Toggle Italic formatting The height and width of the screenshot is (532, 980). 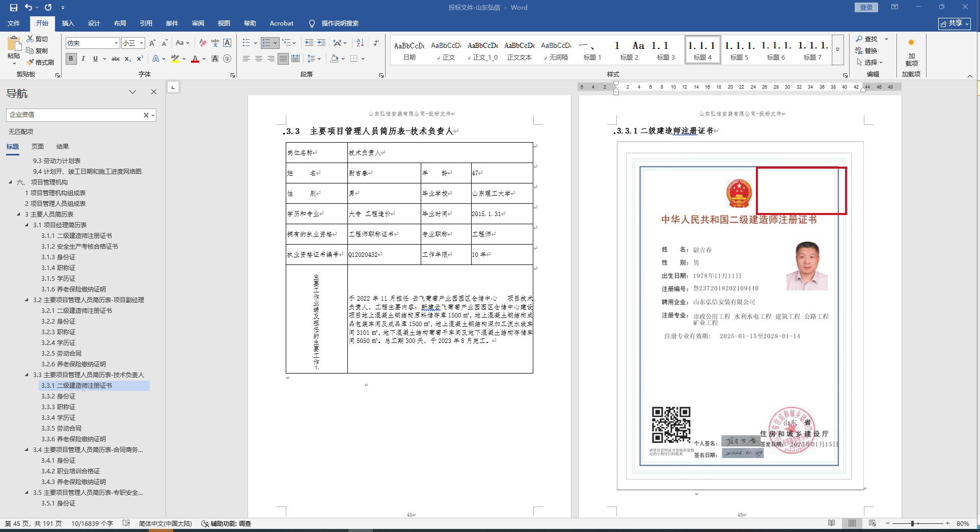coord(83,59)
